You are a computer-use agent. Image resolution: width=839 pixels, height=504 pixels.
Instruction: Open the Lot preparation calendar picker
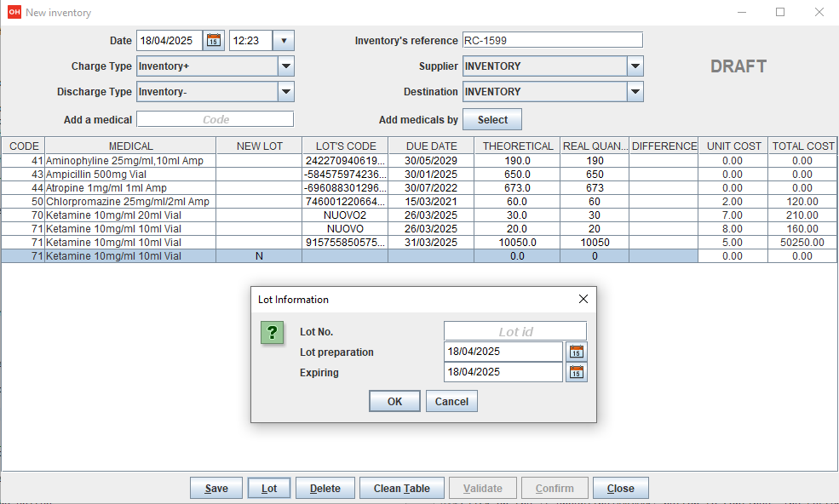[x=577, y=352]
